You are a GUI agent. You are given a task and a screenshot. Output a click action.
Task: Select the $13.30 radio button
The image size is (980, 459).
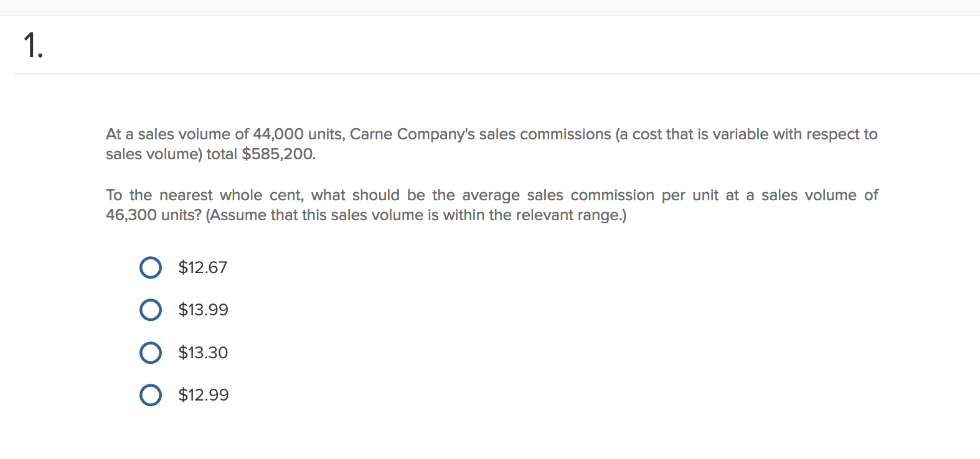click(150, 353)
